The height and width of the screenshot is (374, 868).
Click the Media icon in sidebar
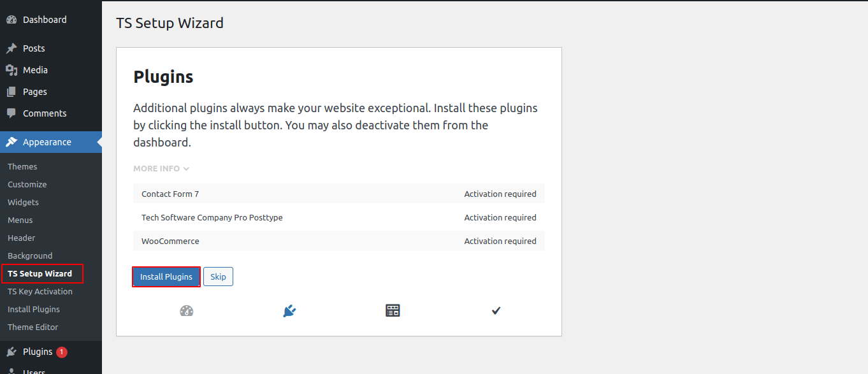(x=11, y=70)
